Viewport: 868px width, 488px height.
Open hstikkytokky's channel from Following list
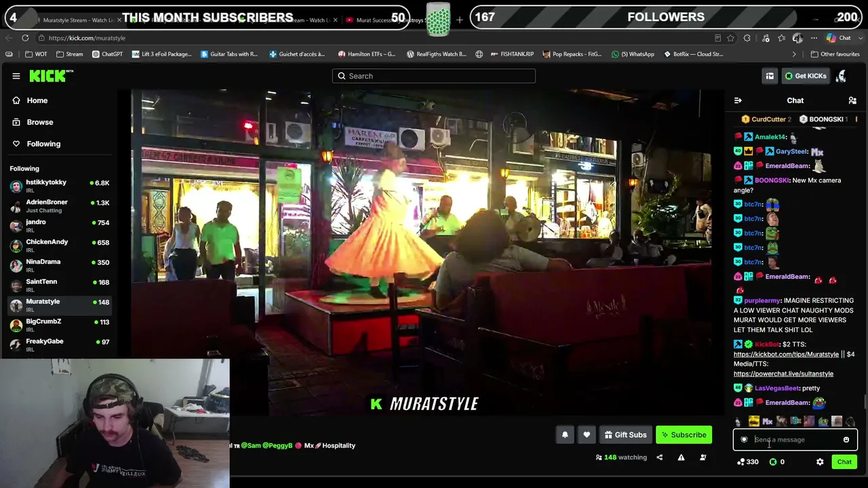coord(60,186)
